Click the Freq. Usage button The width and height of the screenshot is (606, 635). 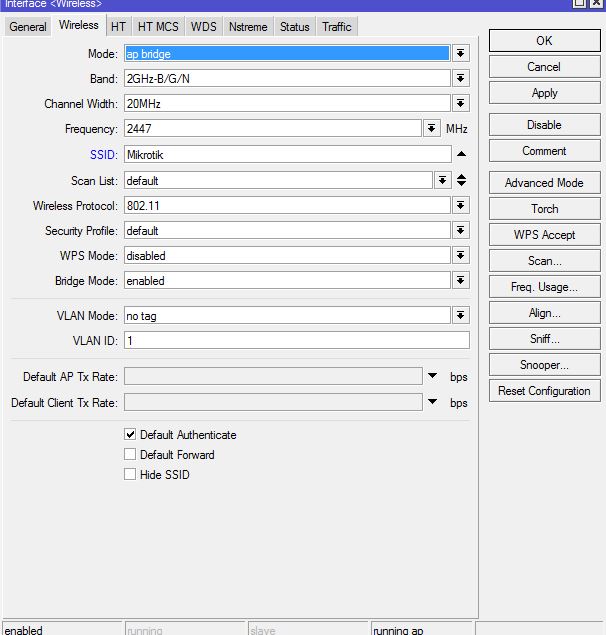[544, 287]
